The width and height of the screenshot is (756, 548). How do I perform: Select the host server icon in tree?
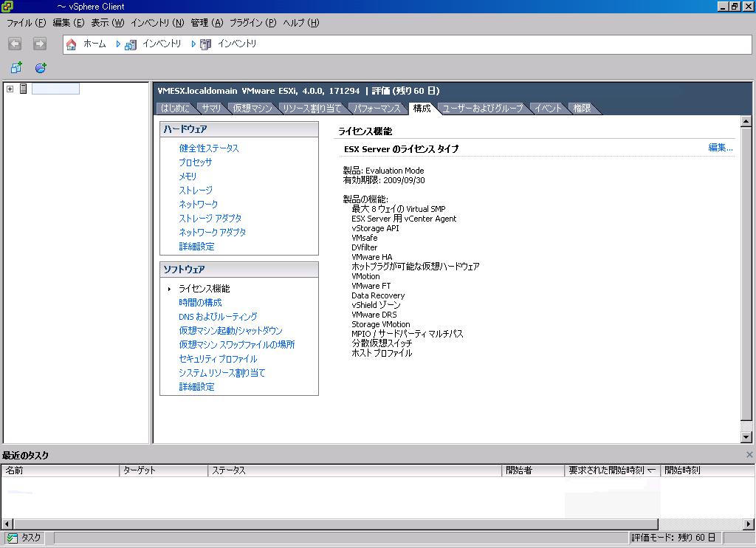tap(23, 89)
